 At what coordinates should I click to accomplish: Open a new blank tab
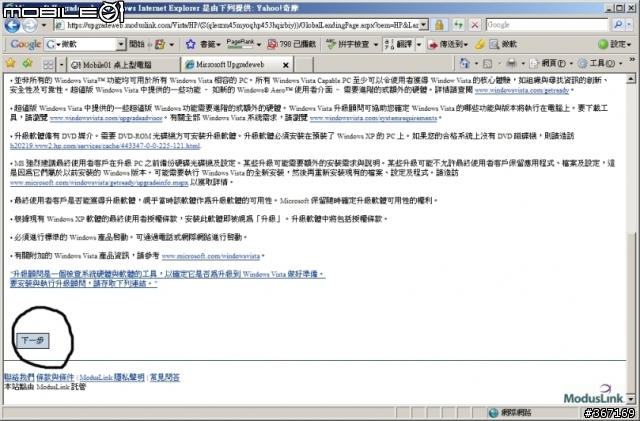point(304,65)
